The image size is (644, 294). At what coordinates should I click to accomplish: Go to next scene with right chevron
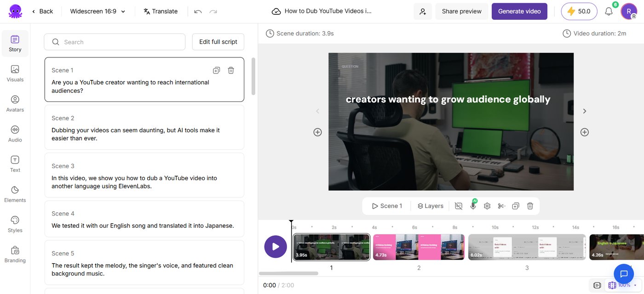pos(585,111)
